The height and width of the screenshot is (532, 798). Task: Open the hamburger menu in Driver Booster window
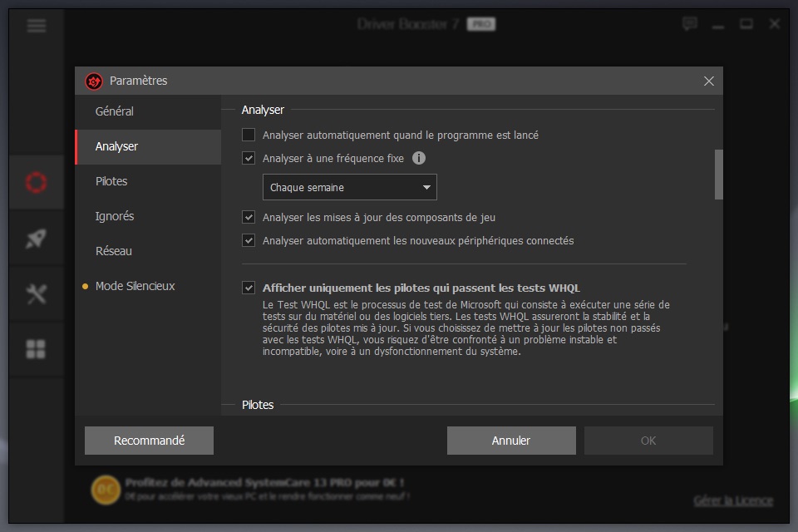[x=36, y=25]
